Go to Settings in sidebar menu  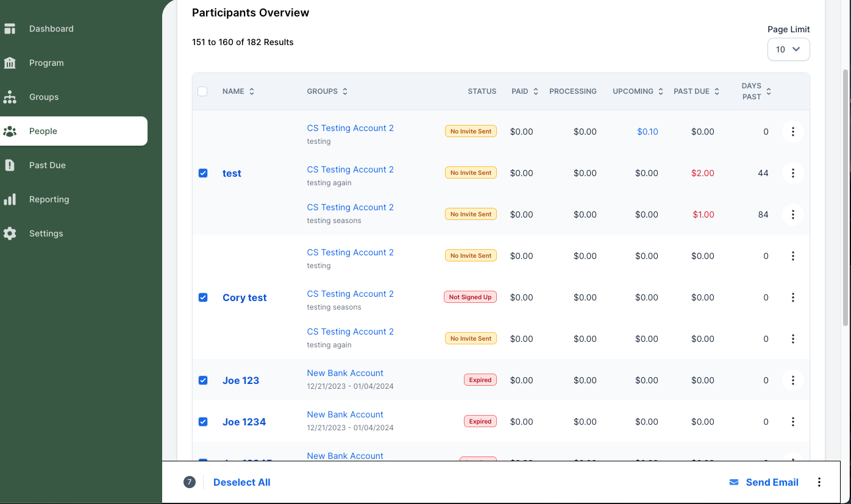tap(46, 233)
